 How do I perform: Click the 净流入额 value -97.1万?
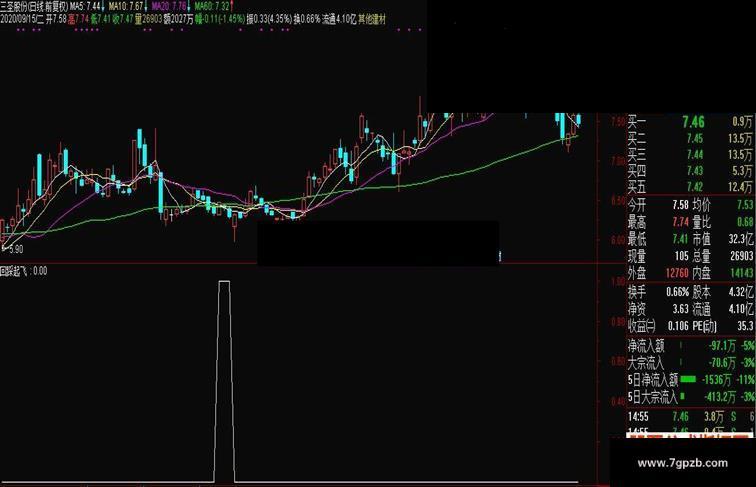point(722,346)
